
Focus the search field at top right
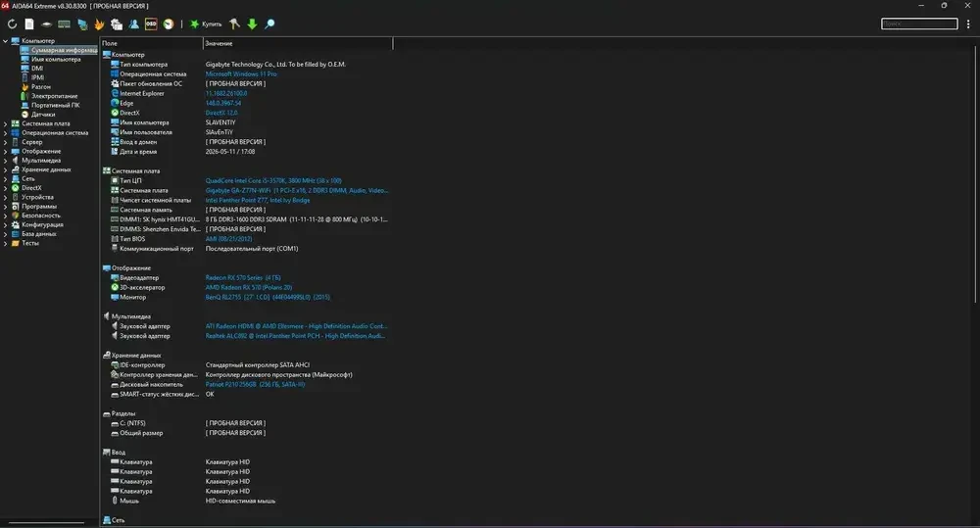coord(919,24)
